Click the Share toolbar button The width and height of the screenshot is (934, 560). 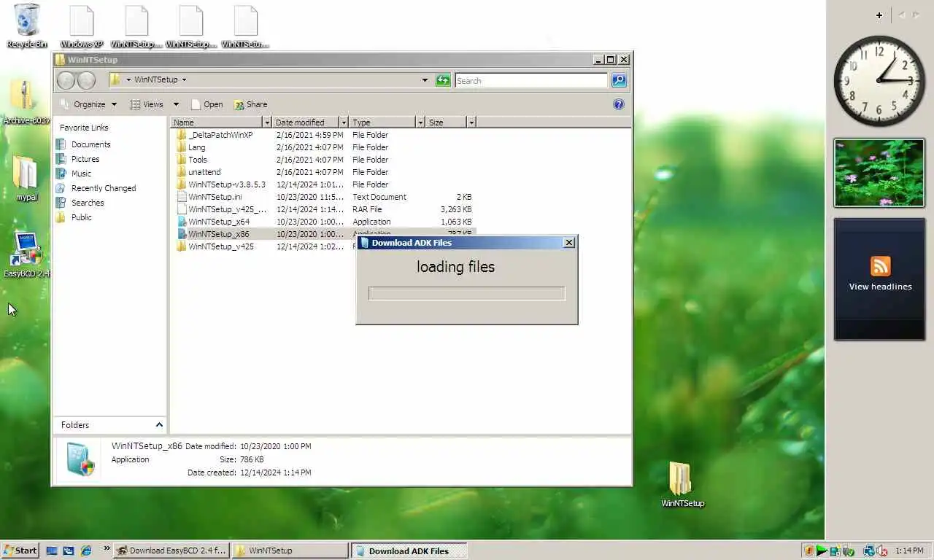[x=250, y=104]
